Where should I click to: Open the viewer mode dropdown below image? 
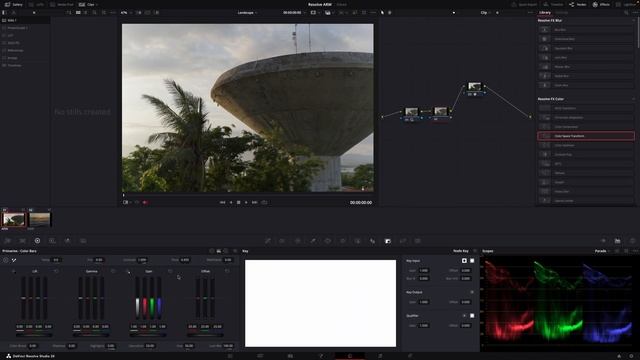tap(127, 202)
